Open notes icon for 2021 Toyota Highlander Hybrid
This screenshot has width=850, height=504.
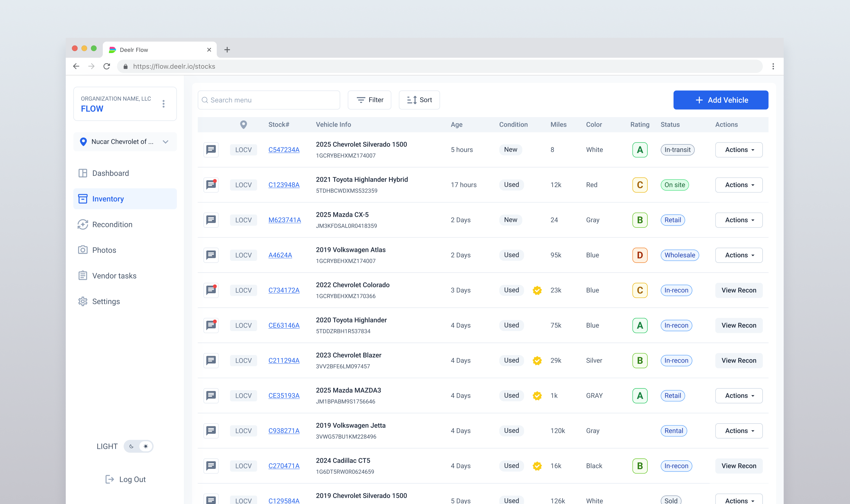point(211,185)
